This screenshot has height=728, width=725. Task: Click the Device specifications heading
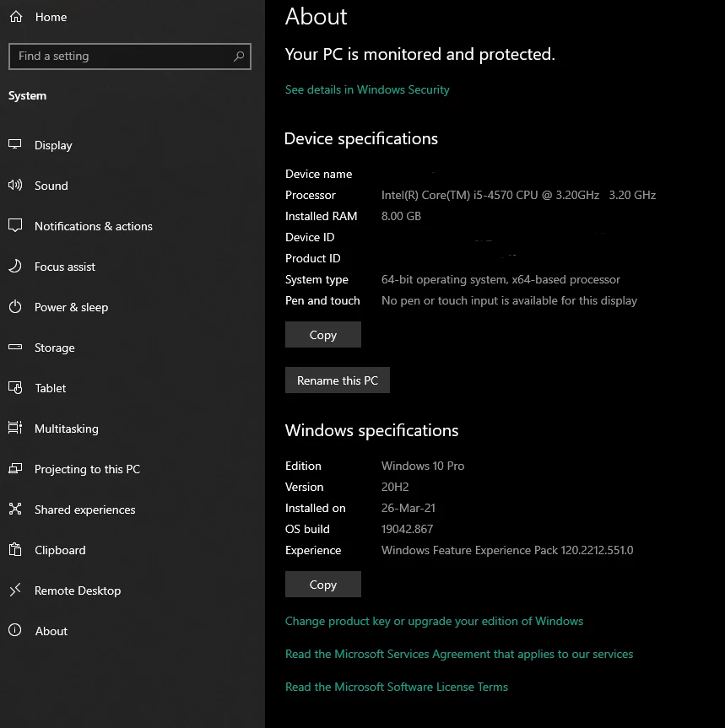[x=361, y=139]
